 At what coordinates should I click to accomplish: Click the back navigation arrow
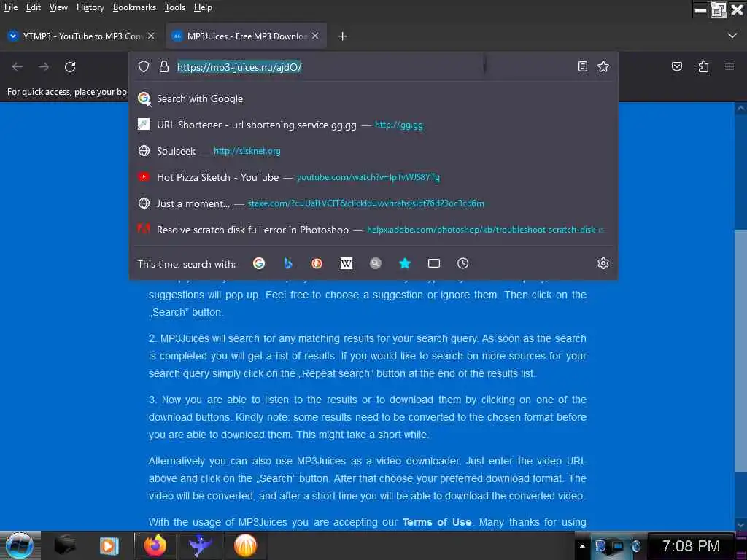18,67
